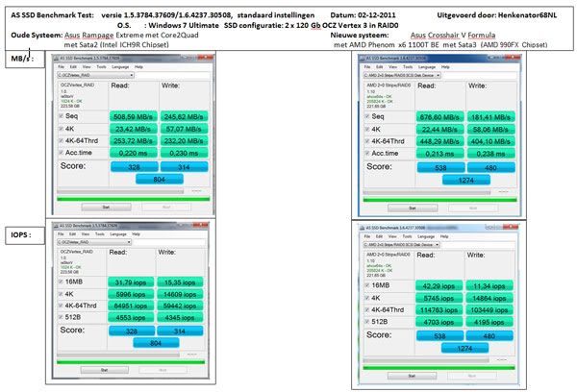The width and height of the screenshot is (577, 392).
Task: Click Start in the window scoring 804 with MB/s
Action: [106, 208]
